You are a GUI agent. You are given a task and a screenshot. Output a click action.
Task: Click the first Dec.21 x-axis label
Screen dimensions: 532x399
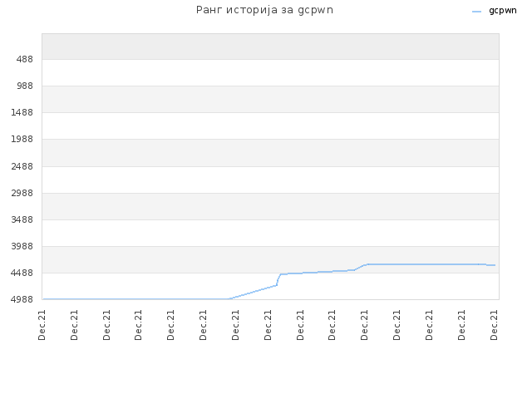coord(42,325)
